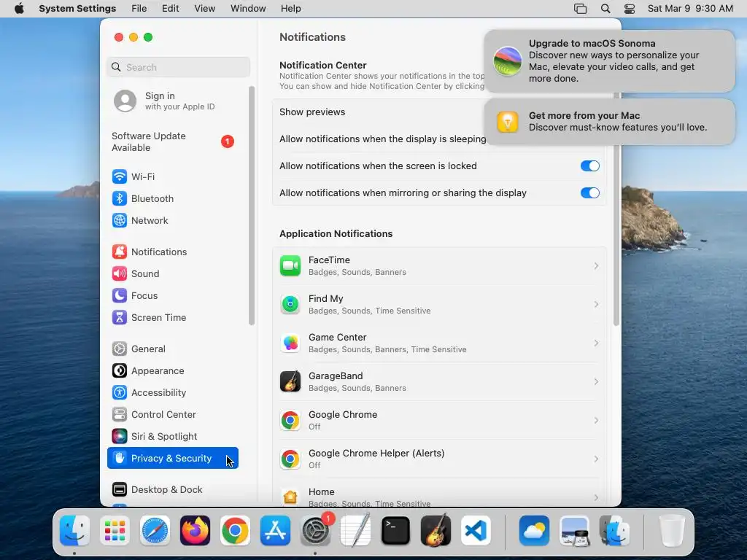This screenshot has height=560, width=747.
Task: Click the date and time in menu bar
Action: (x=690, y=9)
